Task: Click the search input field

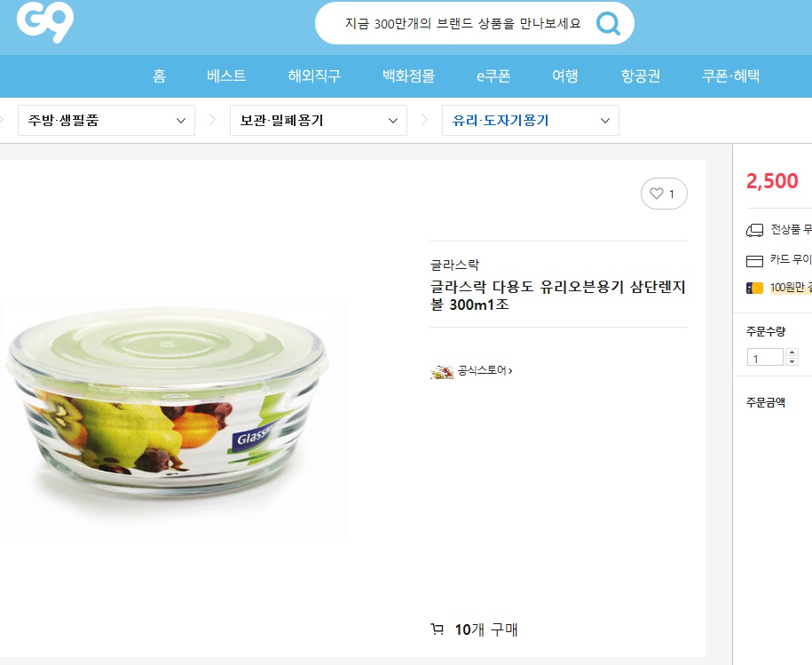Action: [x=463, y=23]
